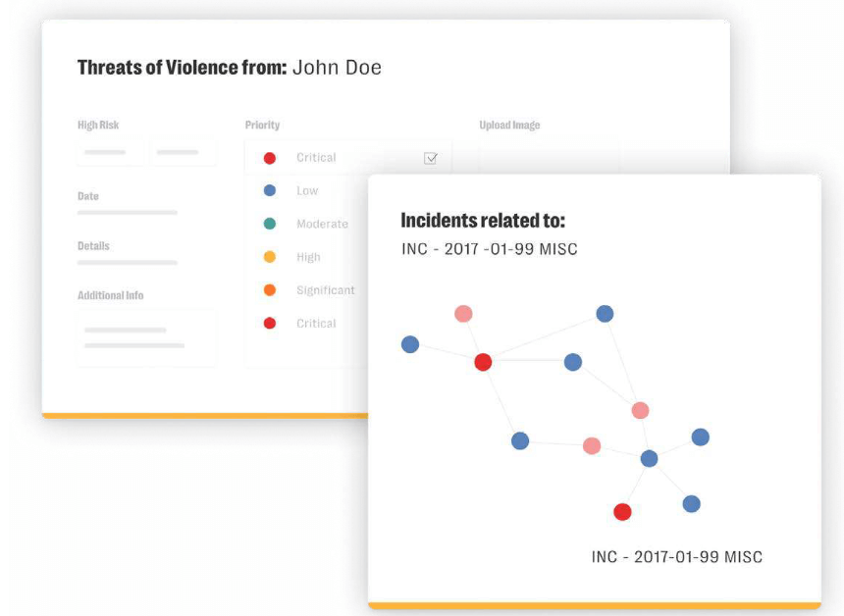Click the hub blue node with many connections
The image size is (844, 616).
(x=649, y=457)
